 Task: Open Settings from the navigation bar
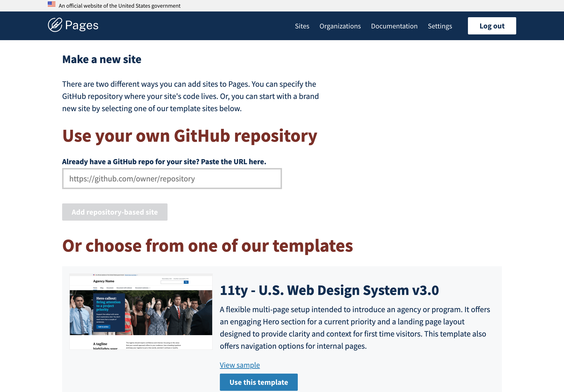pos(440,26)
